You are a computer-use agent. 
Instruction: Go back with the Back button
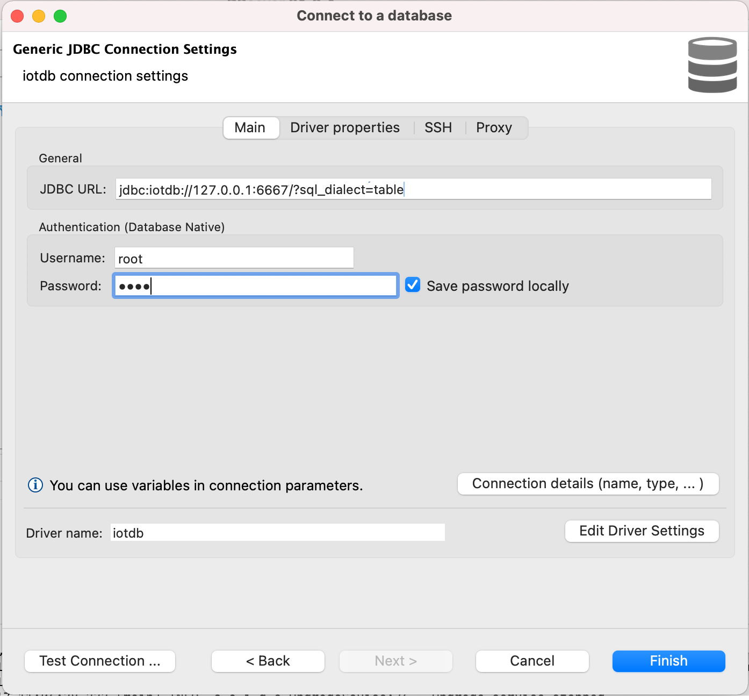pos(268,661)
